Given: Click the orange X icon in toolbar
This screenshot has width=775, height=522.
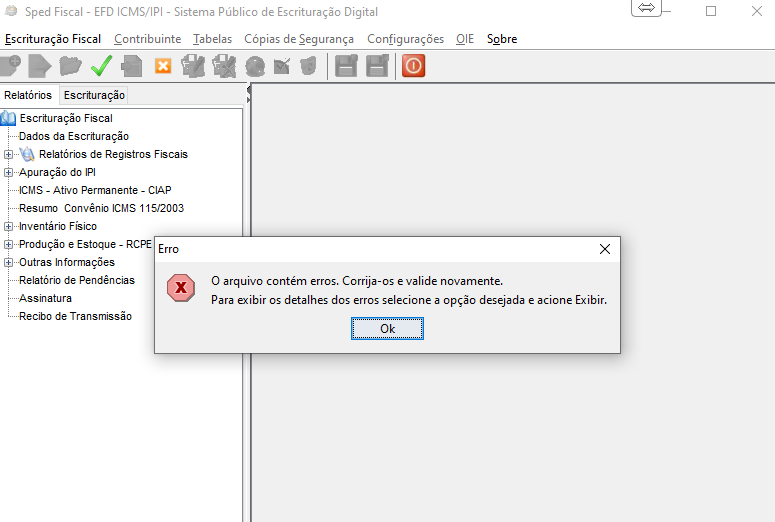Looking at the screenshot, I should (x=162, y=66).
